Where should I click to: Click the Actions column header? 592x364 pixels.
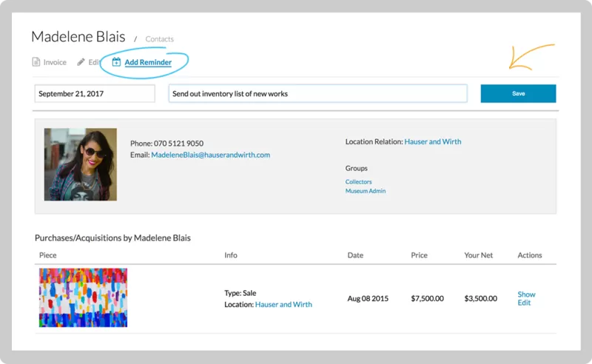[530, 255]
